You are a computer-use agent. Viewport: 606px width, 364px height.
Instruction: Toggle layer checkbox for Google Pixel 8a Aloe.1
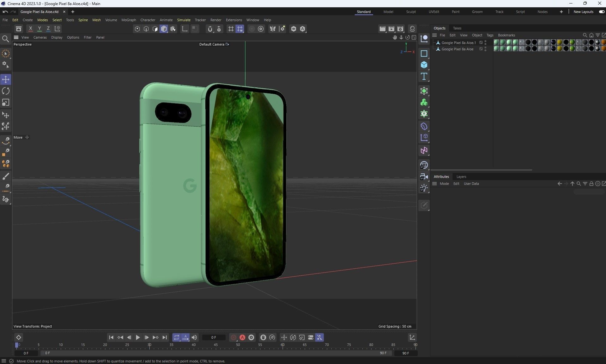(x=481, y=42)
